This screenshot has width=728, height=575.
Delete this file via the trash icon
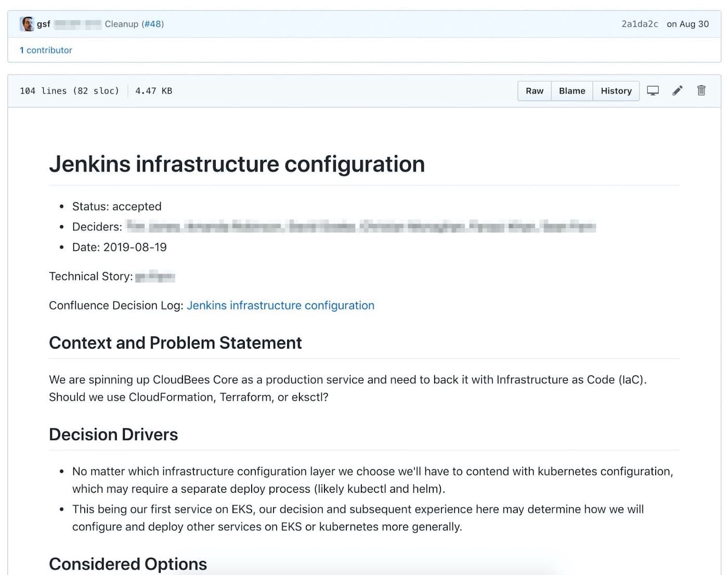pos(701,90)
